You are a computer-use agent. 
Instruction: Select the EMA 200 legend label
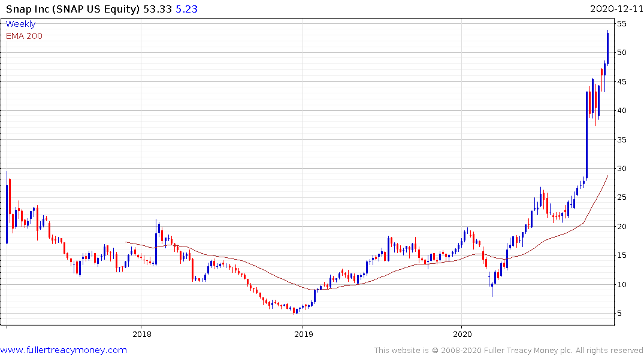(24, 36)
